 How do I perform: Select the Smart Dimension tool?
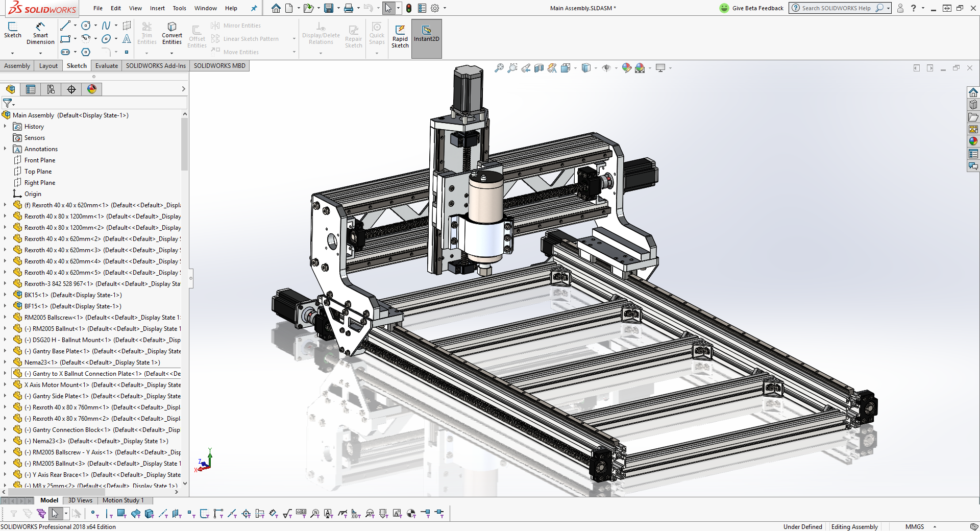(x=40, y=33)
